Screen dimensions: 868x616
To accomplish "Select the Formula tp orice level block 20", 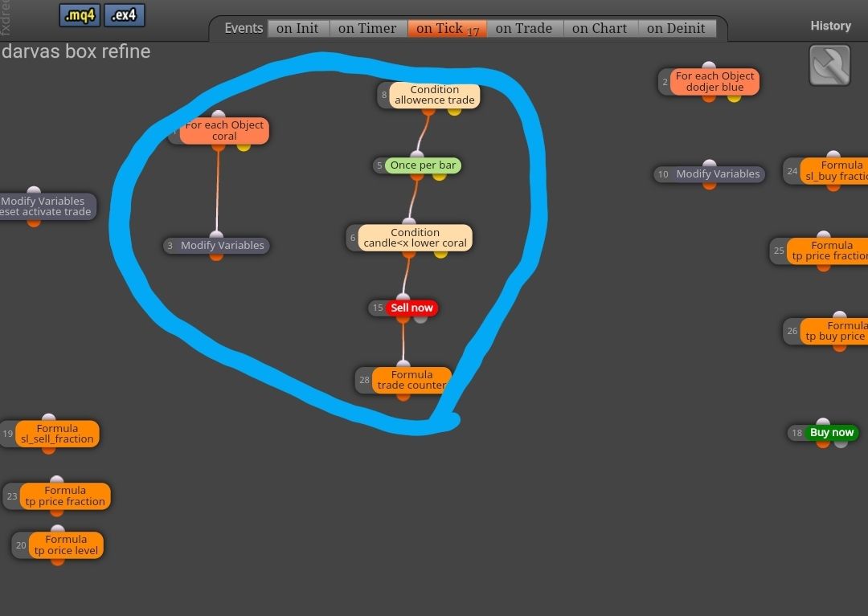I will (66, 545).
